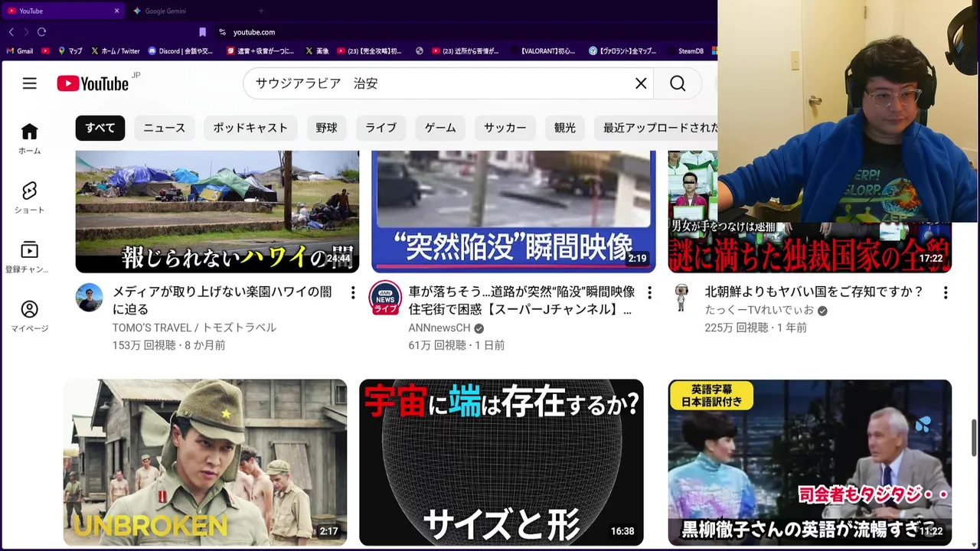Image resolution: width=980 pixels, height=551 pixels.
Task: Filter results by ライブ chip
Action: pyautogui.click(x=381, y=128)
